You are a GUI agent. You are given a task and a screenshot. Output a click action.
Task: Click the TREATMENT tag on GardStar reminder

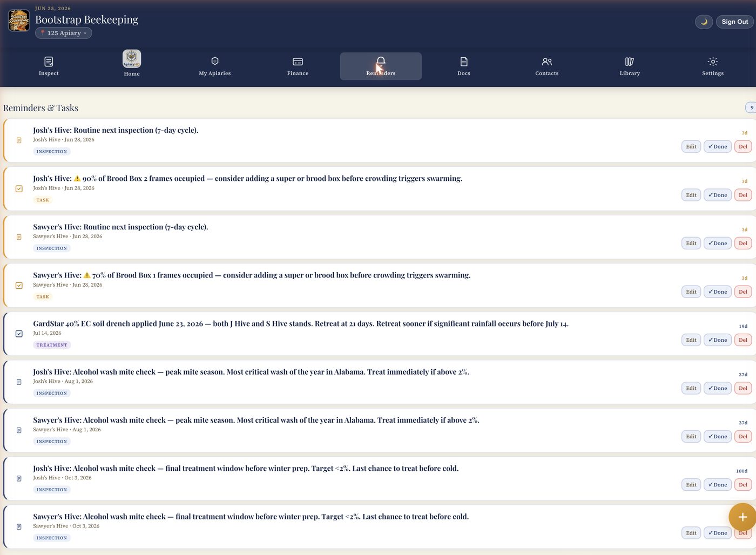point(52,345)
